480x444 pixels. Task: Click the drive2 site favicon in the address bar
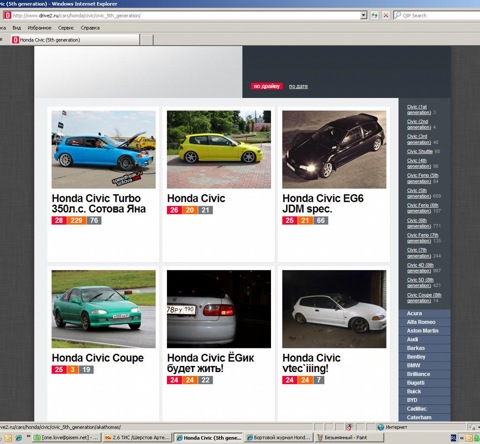7,15
